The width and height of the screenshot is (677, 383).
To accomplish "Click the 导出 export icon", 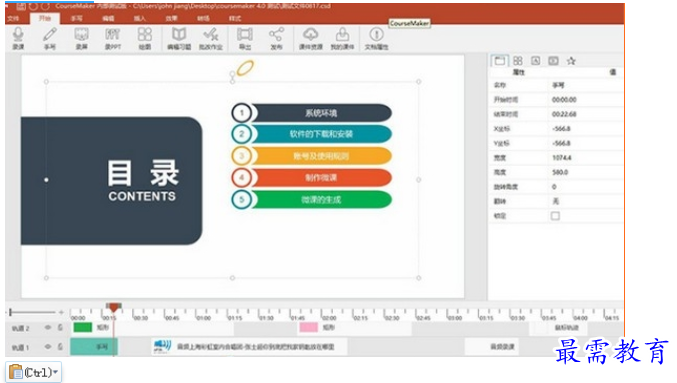I will (245, 38).
